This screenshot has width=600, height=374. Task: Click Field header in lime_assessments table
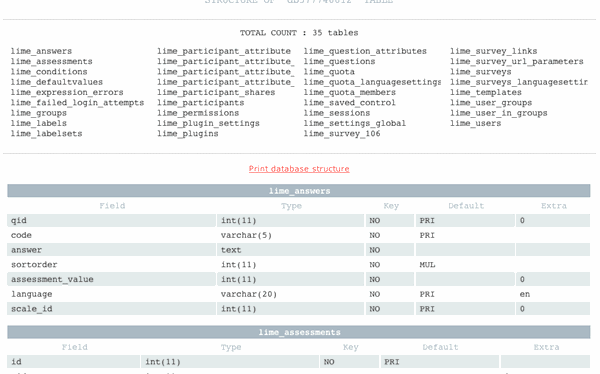tap(74, 347)
